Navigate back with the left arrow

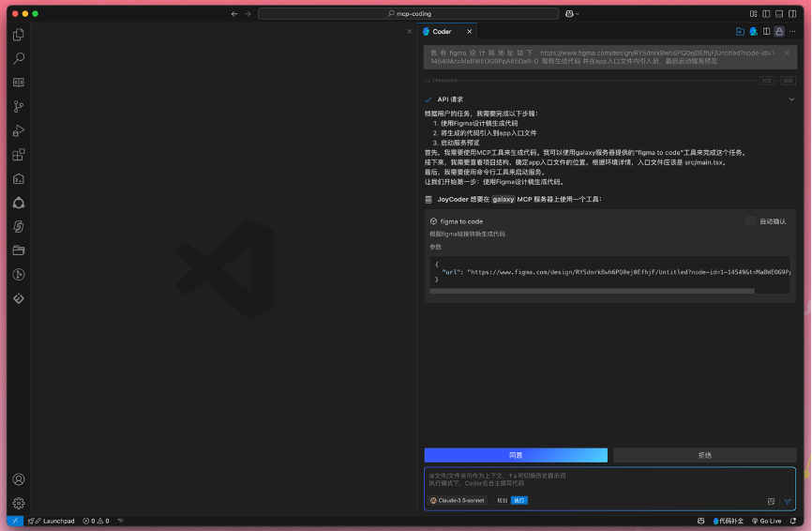(234, 14)
